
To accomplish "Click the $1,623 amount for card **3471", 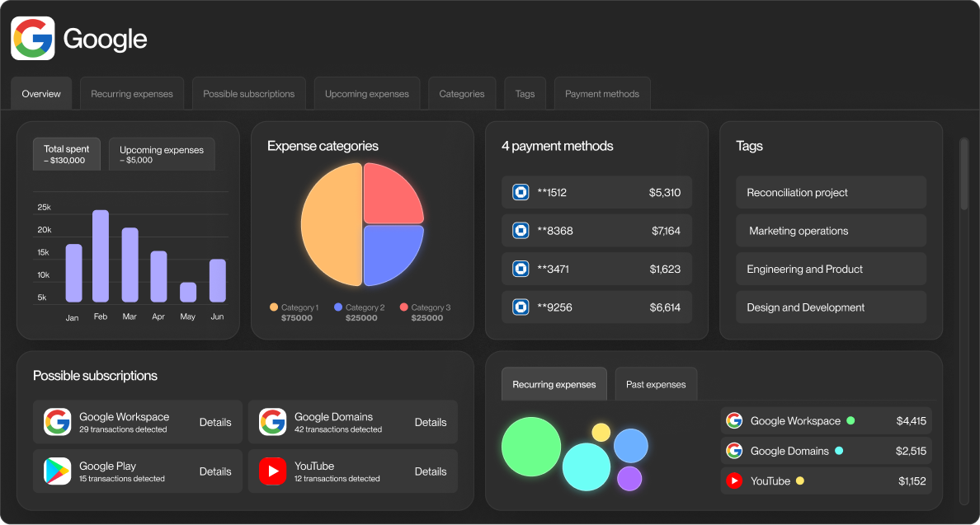I will (665, 269).
